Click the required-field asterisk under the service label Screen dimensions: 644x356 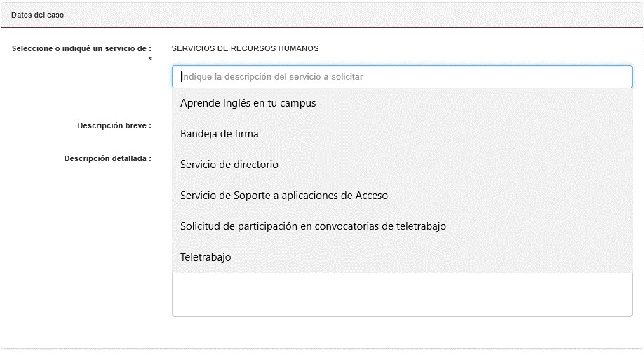[x=149, y=60]
